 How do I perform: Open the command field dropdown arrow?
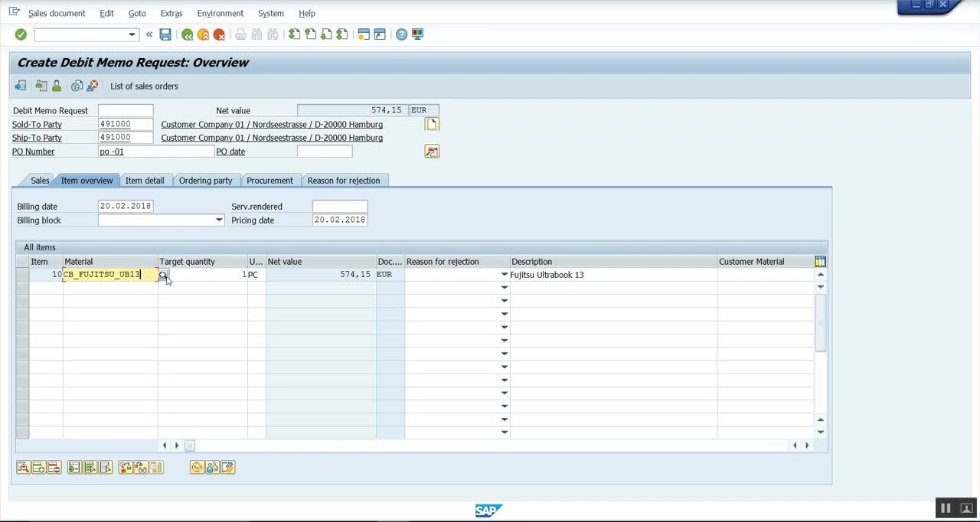click(x=132, y=34)
